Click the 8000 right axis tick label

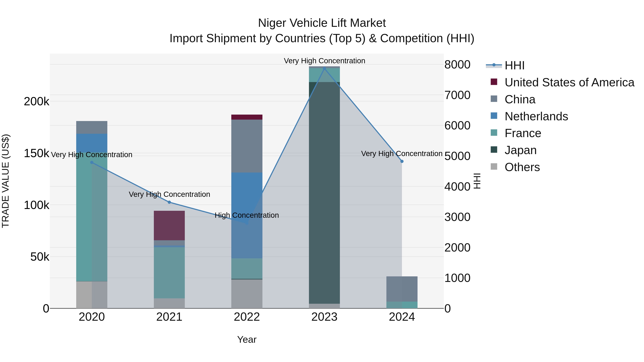tap(457, 65)
